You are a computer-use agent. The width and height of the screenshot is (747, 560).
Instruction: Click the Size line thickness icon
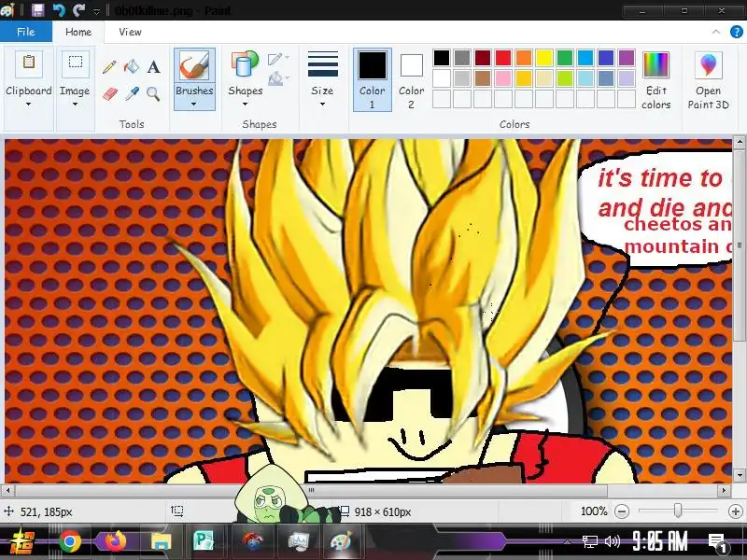click(x=322, y=64)
